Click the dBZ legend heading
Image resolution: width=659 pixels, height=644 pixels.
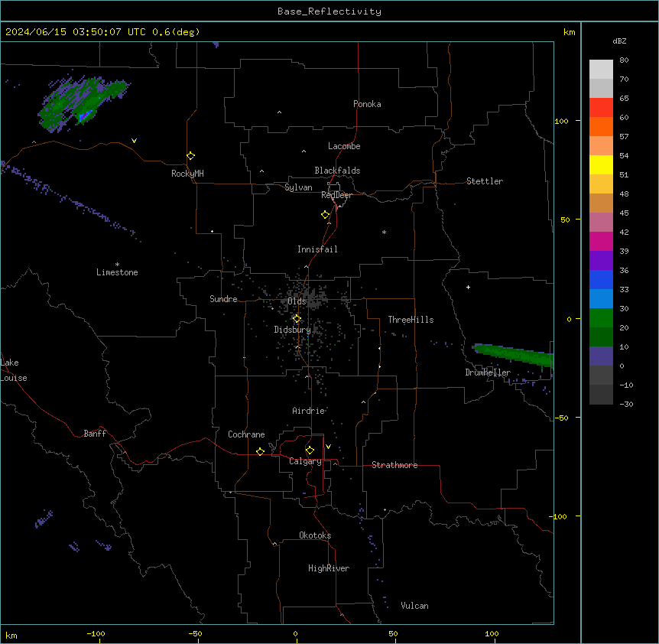click(619, 41)
